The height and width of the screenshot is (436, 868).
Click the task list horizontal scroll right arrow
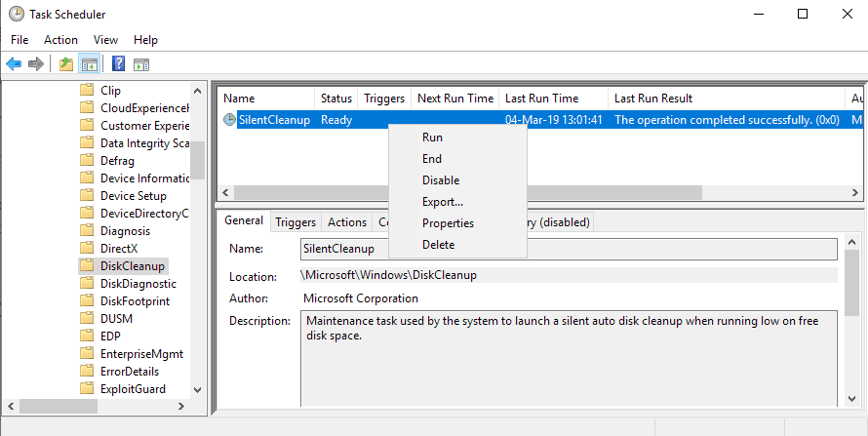coord(854,192)
